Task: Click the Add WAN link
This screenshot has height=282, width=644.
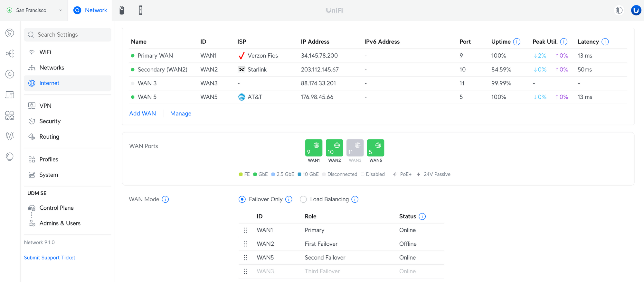Action: point(142,114)
